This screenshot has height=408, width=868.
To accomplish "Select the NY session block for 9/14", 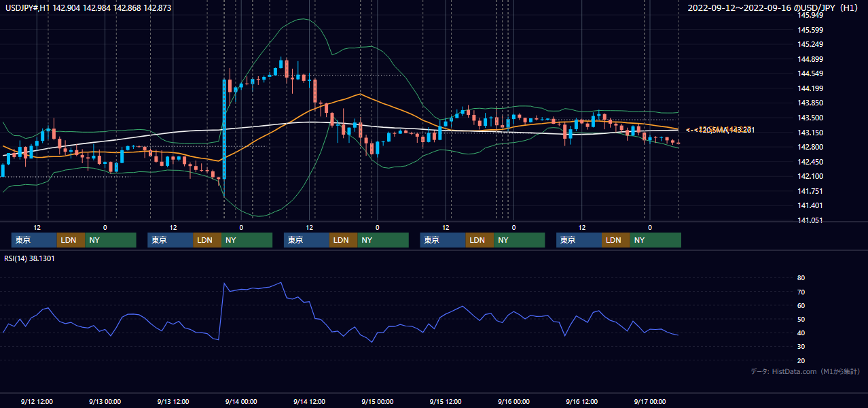I will [x=383, y=240].
